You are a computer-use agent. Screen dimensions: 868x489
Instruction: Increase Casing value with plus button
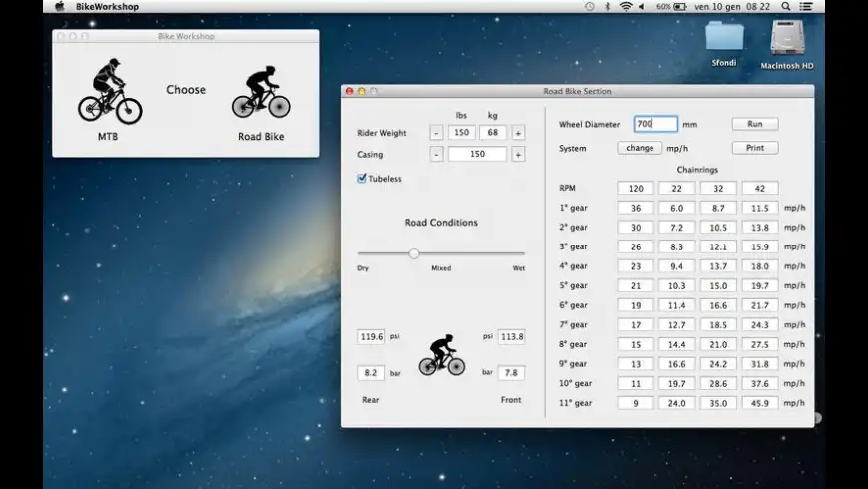(x=518, y=155)
